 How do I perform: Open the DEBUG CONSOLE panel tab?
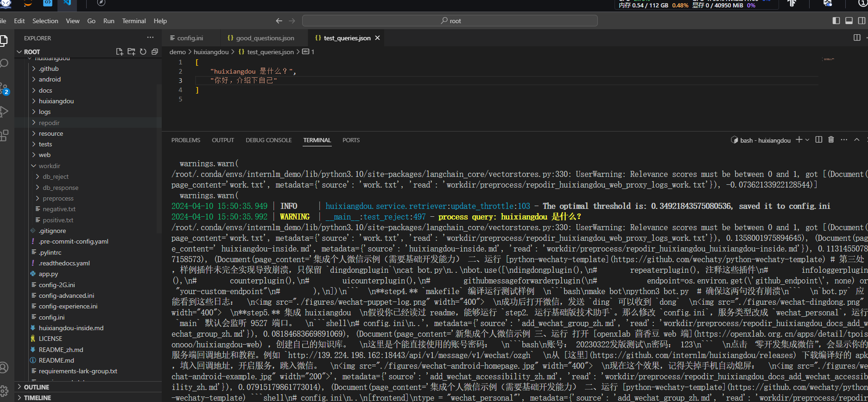point(269,140)
